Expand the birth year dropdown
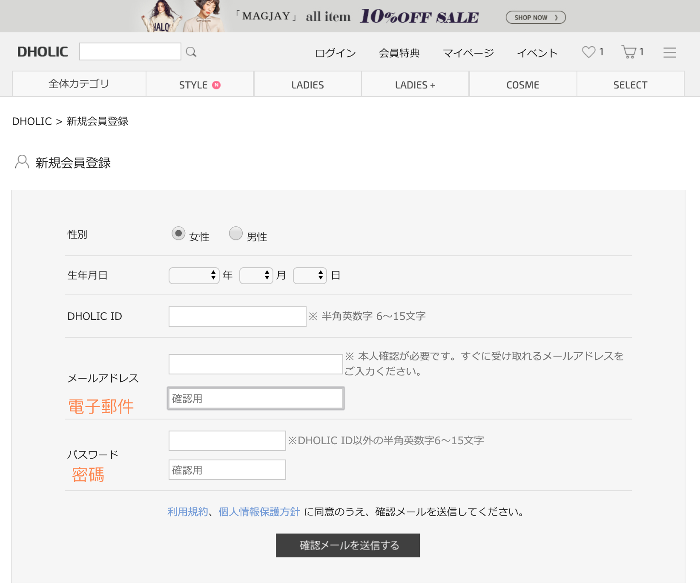This screenshot has height=588, width=700. coord(194,275)
